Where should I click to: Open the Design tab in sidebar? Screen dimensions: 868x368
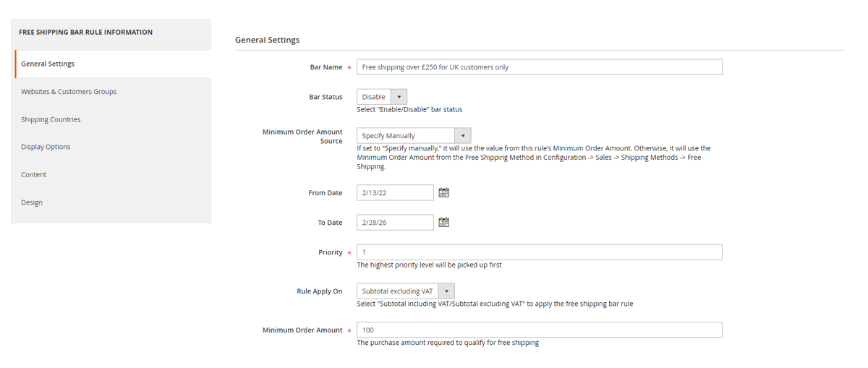(x=32, y=202)
